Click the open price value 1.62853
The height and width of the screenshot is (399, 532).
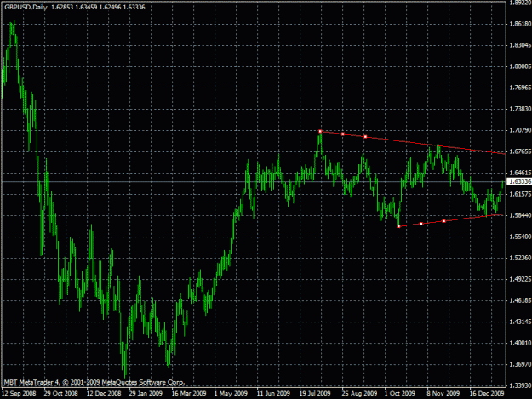click(62, 7)
